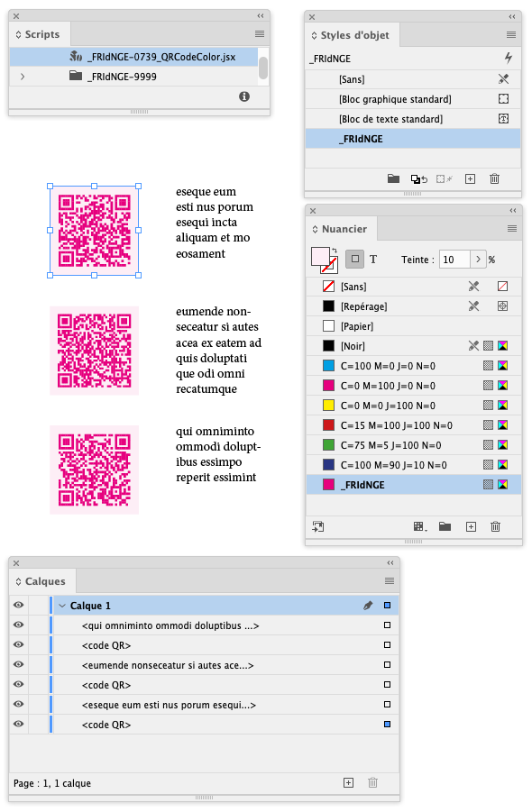The height and width of the screenshot is (812, 532).
Task: Click the Scripts panel scrollbar
Action: click(263, 68)
